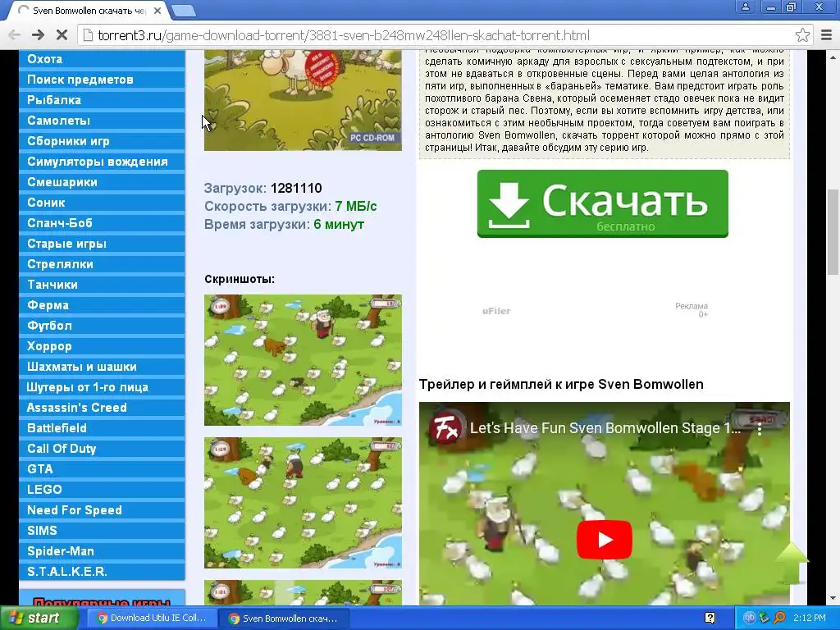This screenshot has height=630, width=840.
Task: Select the Танчики category
Action: pos(102,285)
